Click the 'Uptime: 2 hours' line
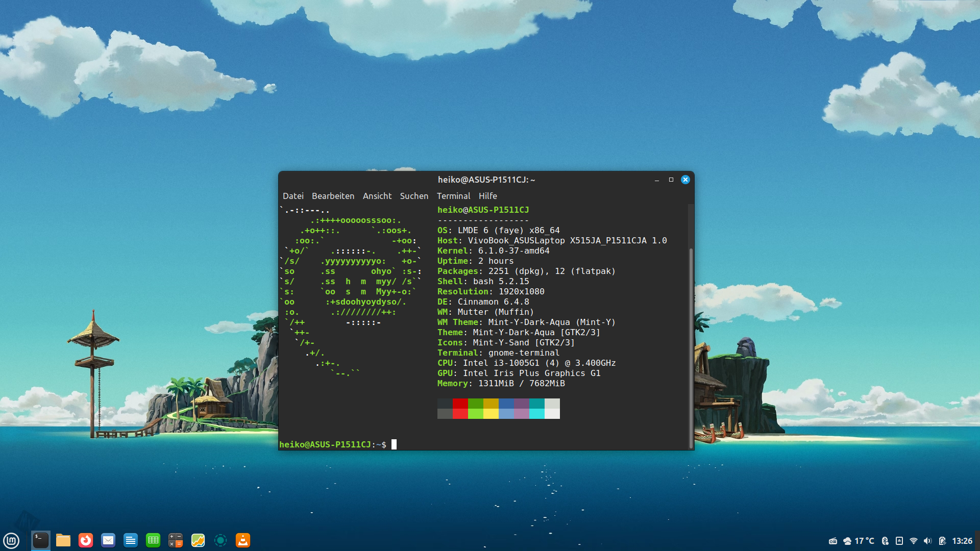This screenshot has width=980, height=551. [476, 261]
